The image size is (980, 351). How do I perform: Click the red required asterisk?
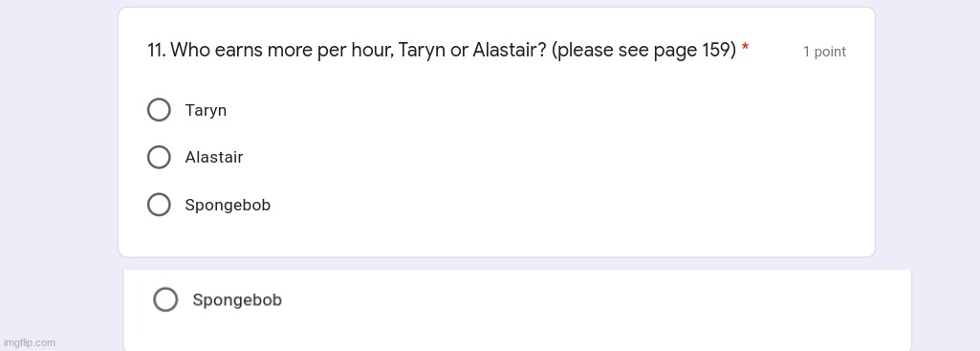coord(745,48)
